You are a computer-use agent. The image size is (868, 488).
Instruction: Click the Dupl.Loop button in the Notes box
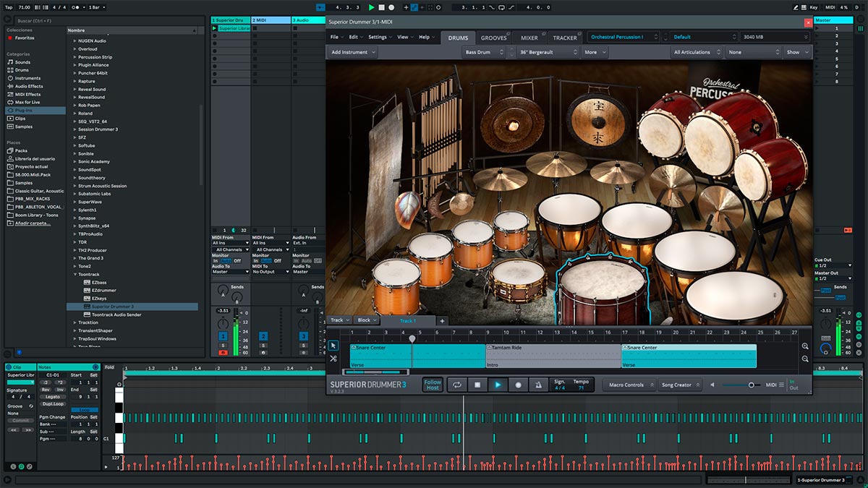[53, 404]
